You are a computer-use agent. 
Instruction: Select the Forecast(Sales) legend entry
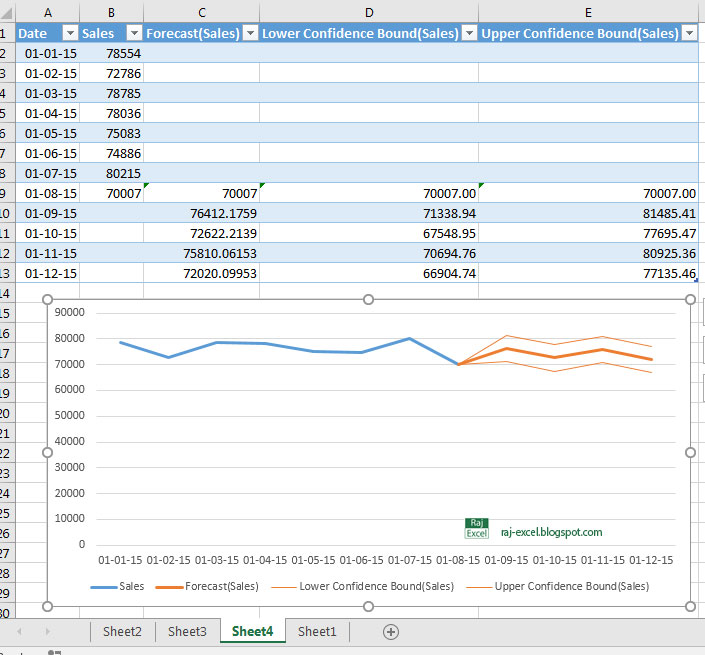pyautogui.click(x=207, y=586)
